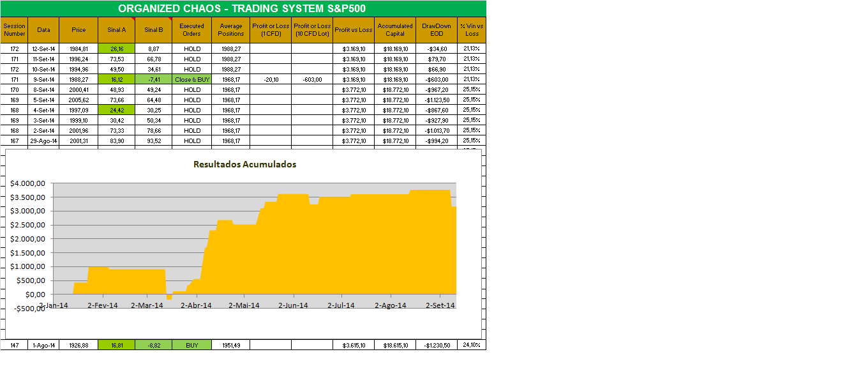
Task: Select price cell 1996,24
Action: coord(79,59)
